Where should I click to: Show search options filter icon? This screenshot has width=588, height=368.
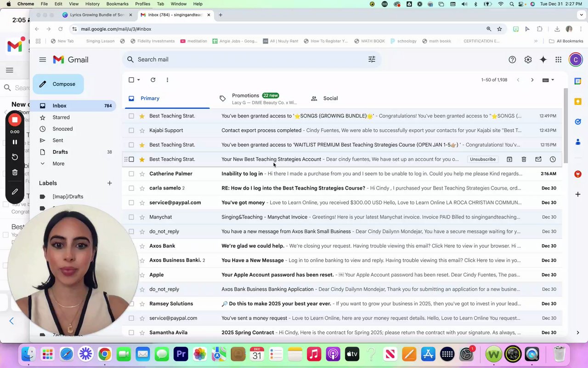(x=372, y=59)
